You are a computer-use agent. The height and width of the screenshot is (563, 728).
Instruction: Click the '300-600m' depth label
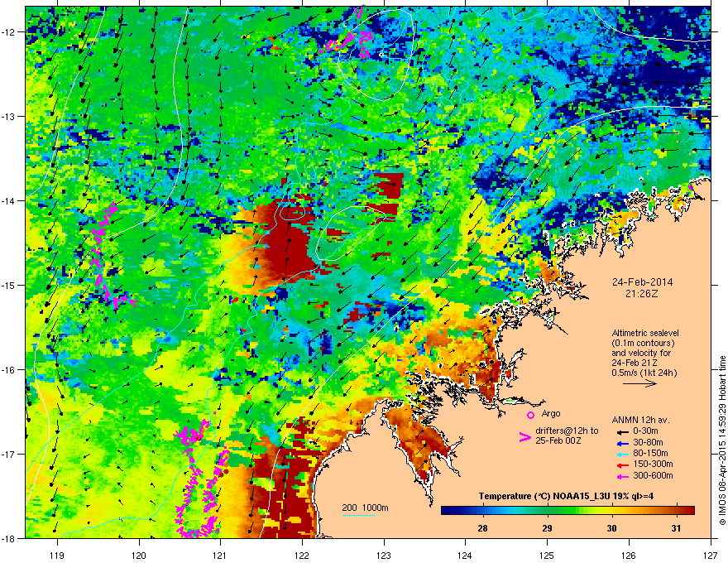(x=653, y=475)
